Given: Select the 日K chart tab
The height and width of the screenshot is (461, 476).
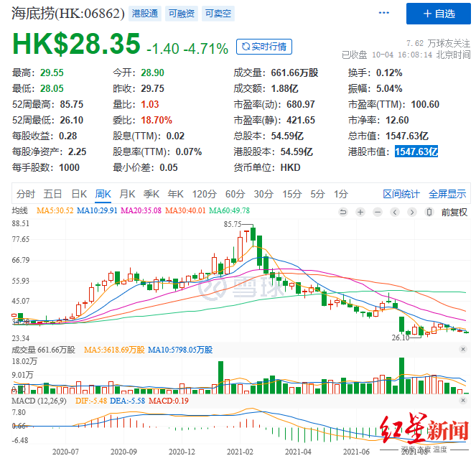Looking at the screenshot, I should tap(78, 194).
